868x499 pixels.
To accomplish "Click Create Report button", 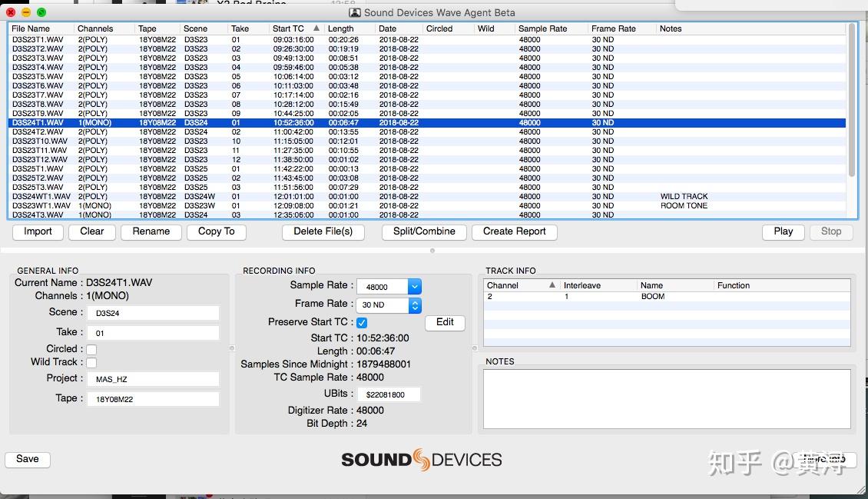I will click(514, 231).
